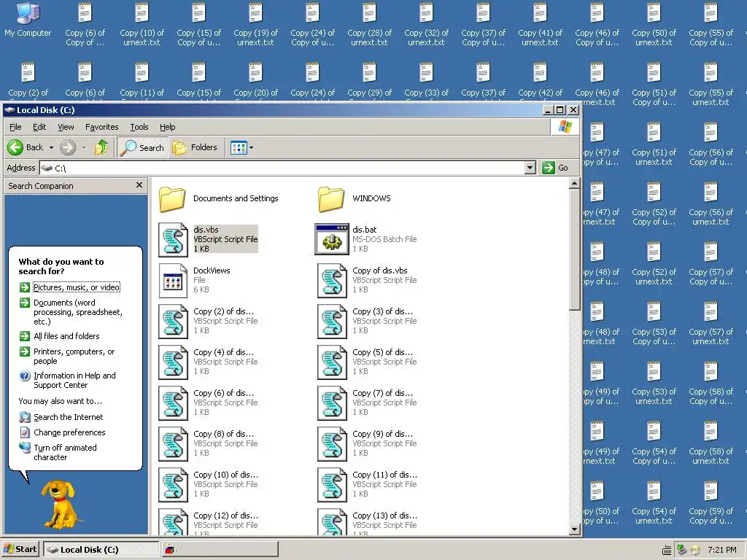
Task: Click Local Disk (C:) taskbar button
Action: 101,550
